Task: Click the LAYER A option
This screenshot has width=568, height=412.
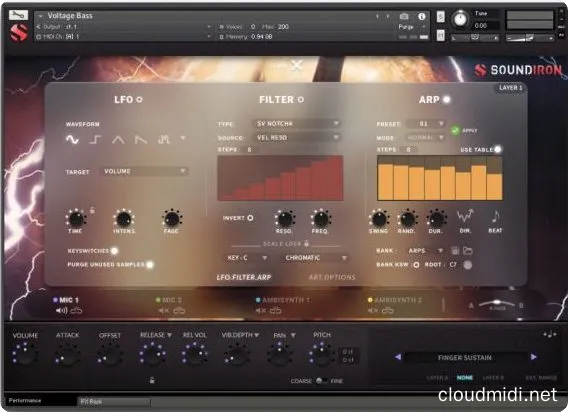Action: [x=437, y=378]
